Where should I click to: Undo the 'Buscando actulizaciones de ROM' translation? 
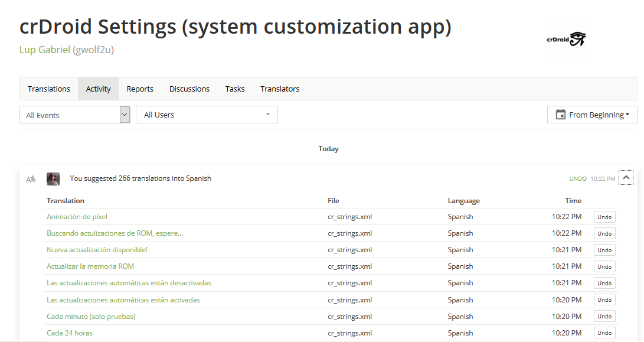(x=604, y=233)
